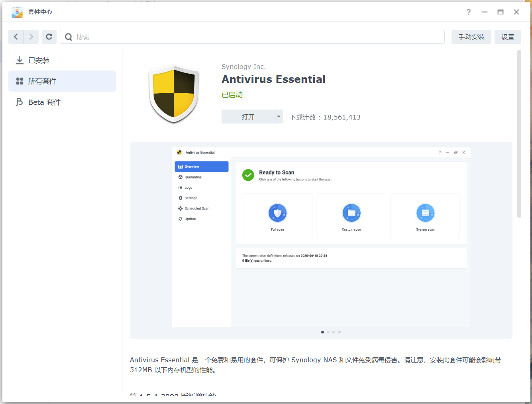532x404 pixels.
Task: Click 打开 to open Antivirus Essential
Action: click(248, 117)
